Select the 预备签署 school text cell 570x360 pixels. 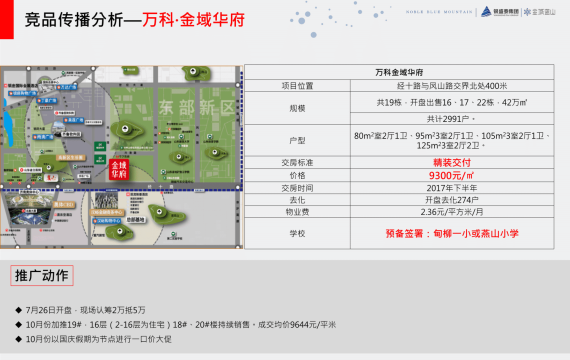point(452,233)
